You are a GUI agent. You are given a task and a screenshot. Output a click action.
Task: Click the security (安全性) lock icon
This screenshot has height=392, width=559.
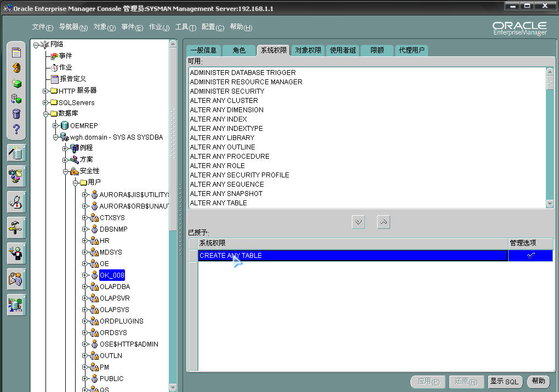[74, 171]
